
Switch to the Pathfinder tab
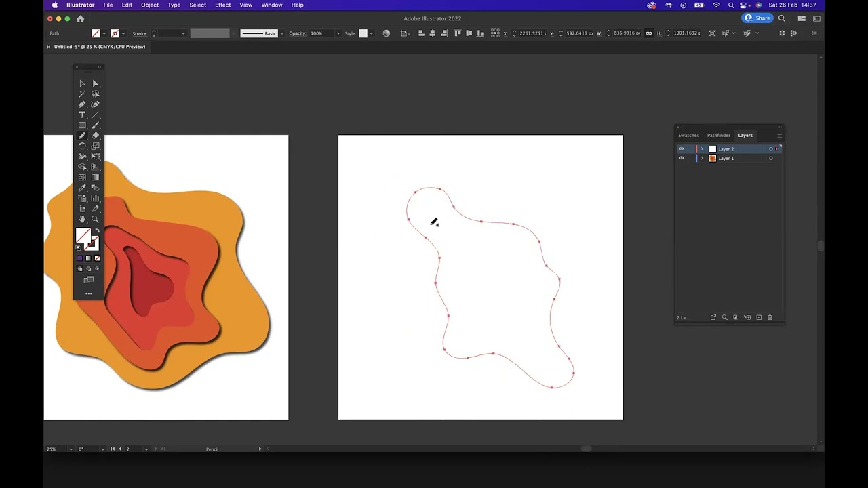tap(719, 136)
